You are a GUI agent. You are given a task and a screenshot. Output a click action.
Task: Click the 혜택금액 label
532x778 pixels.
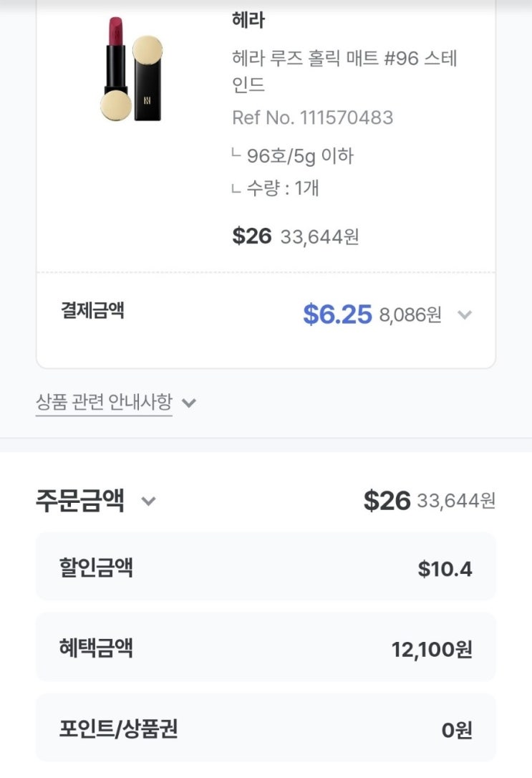[x=96, y=648]
